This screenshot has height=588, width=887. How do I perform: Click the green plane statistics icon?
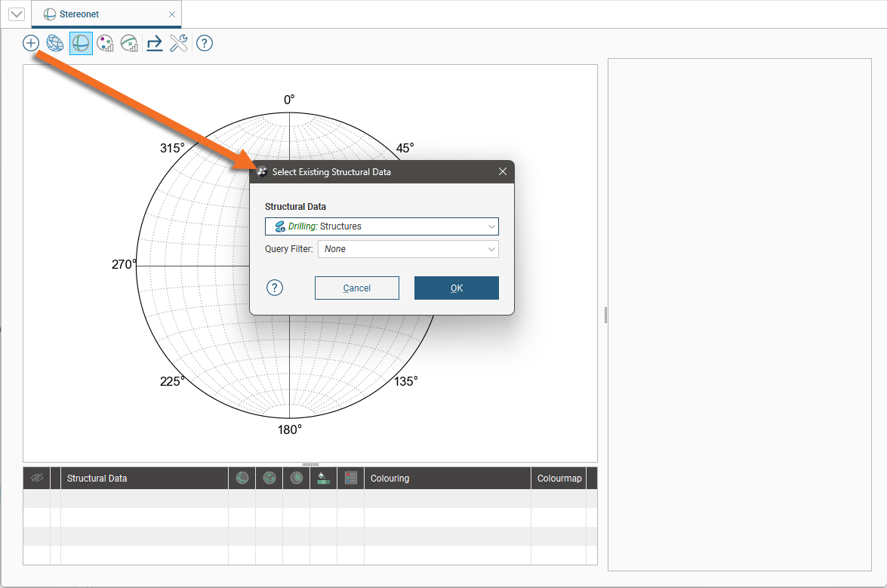coord(130,43)
